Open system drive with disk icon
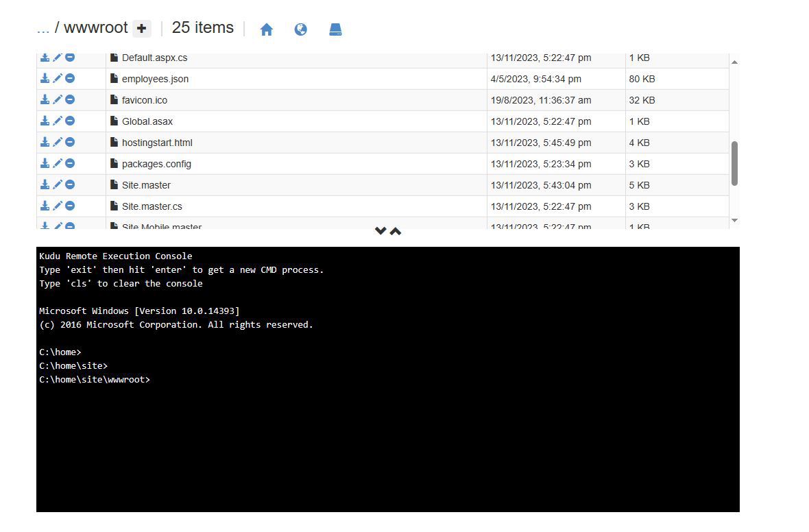 [x=335, y=29]
